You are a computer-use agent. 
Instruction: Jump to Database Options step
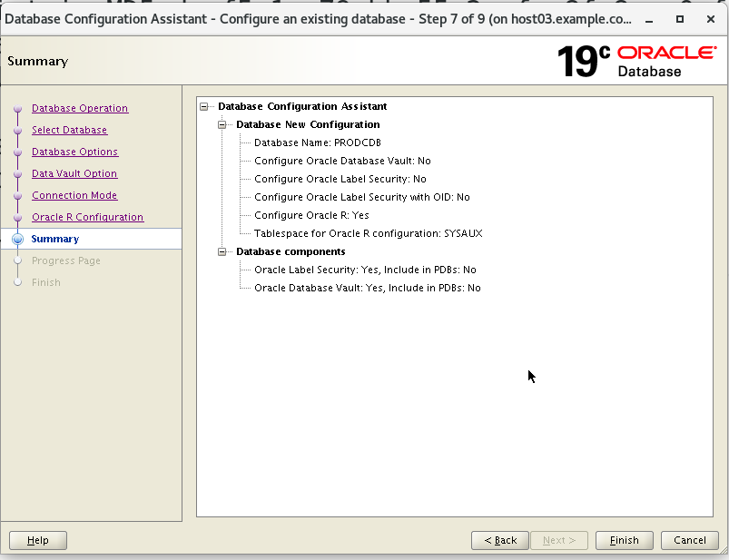coord(74,152)
